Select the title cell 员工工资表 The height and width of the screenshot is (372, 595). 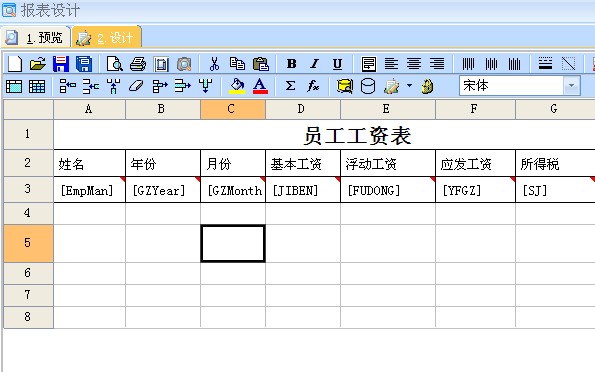click(324, 135)
